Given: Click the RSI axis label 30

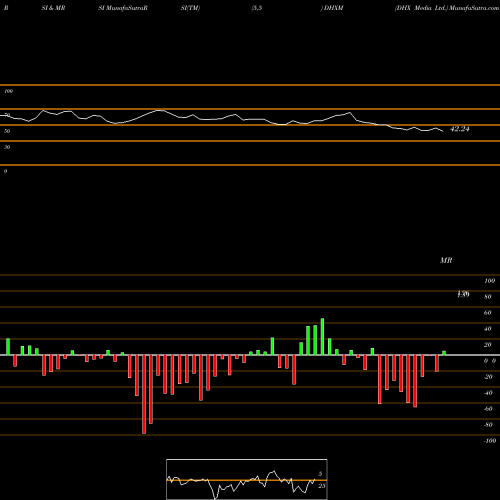Looking at the screenshot, I should pyautogui.click(x=7, y=147).
